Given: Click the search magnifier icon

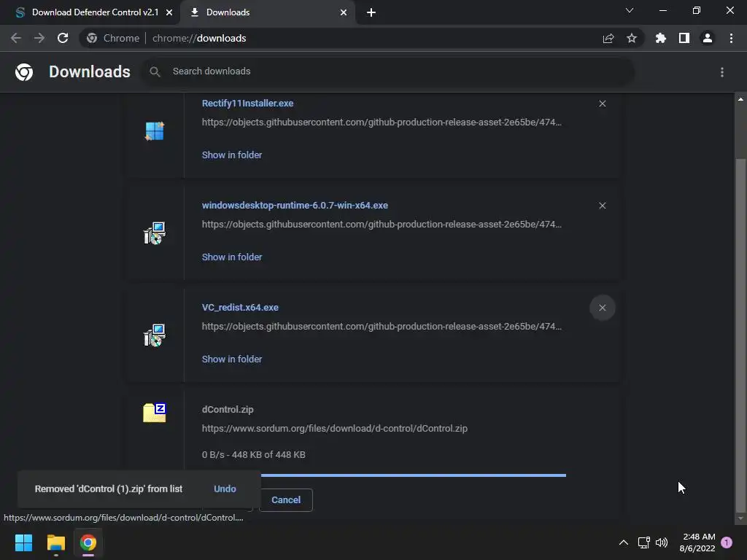Looking at the screenshot, I should point(155,72).
